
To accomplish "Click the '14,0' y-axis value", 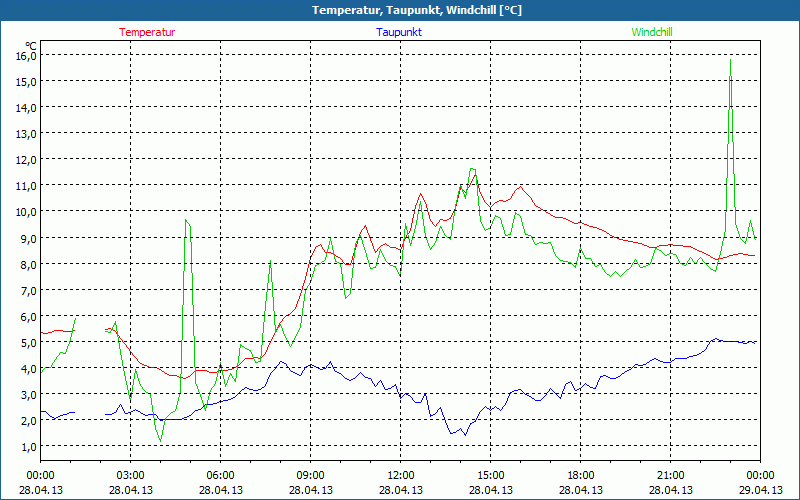I will pos(26,107).
